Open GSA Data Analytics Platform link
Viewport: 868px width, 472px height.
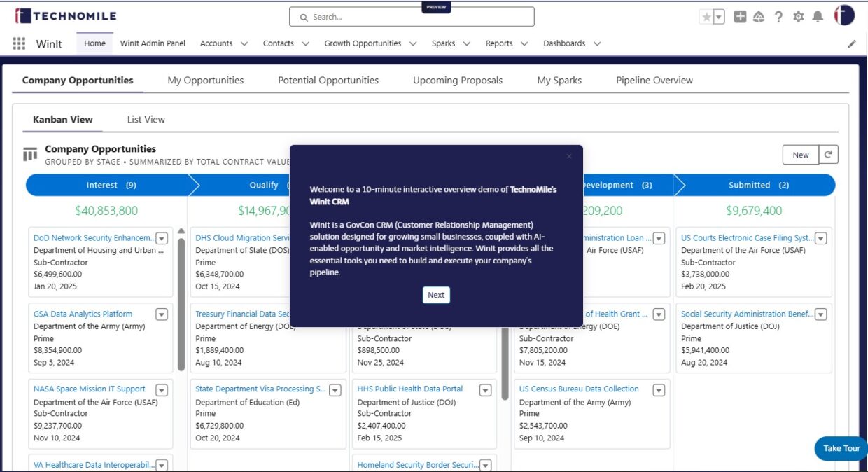(83, 314)
